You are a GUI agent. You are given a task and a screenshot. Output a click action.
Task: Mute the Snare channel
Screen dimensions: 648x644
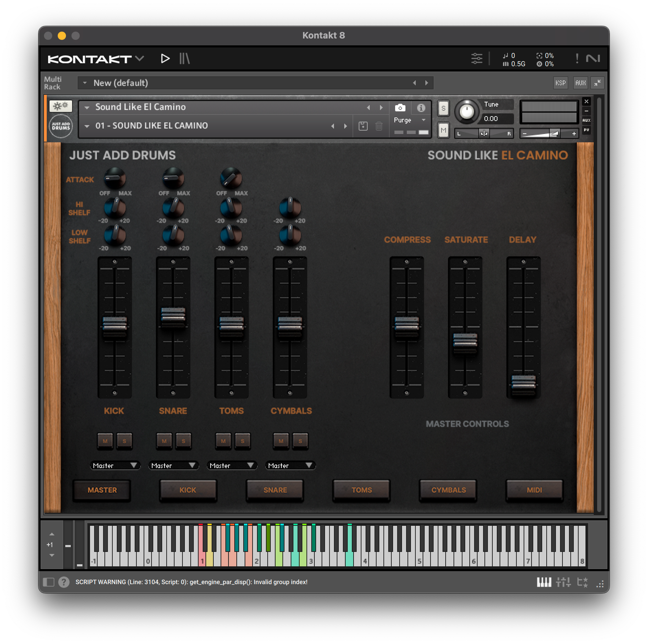(164, 441)
